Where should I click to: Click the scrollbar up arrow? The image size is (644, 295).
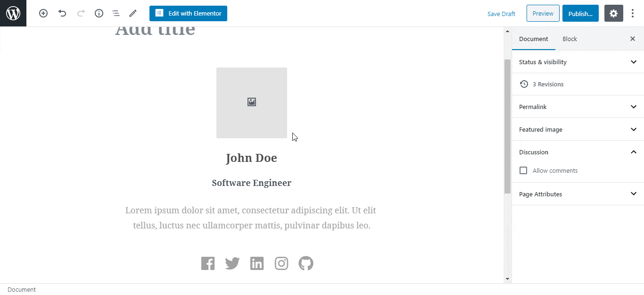coord(508,31)
